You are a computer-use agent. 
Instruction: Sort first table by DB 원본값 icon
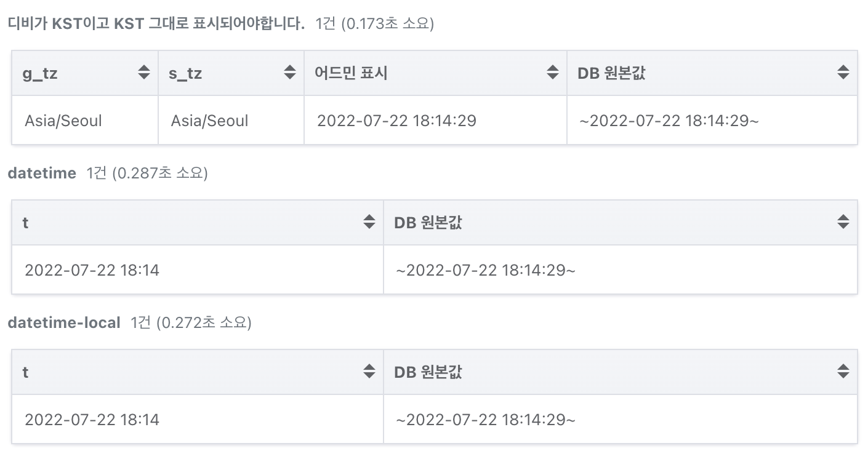point(843,73)
